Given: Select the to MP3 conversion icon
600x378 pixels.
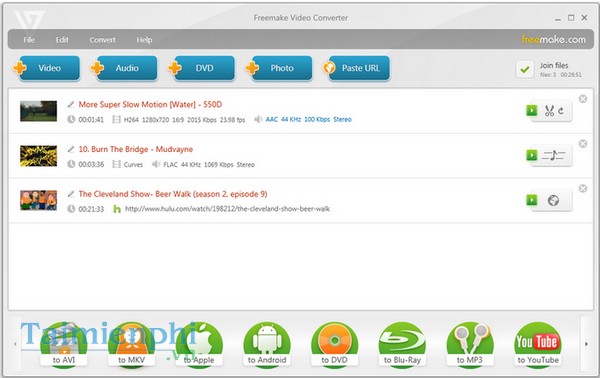Looking at the screenshot, I should (470, 344).
